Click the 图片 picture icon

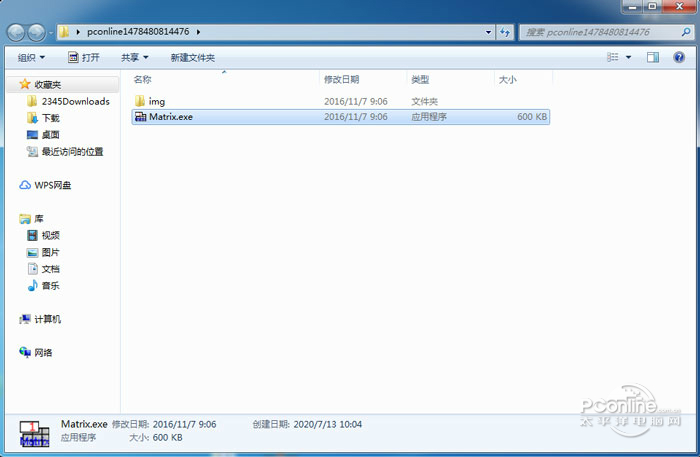point(32,253)
